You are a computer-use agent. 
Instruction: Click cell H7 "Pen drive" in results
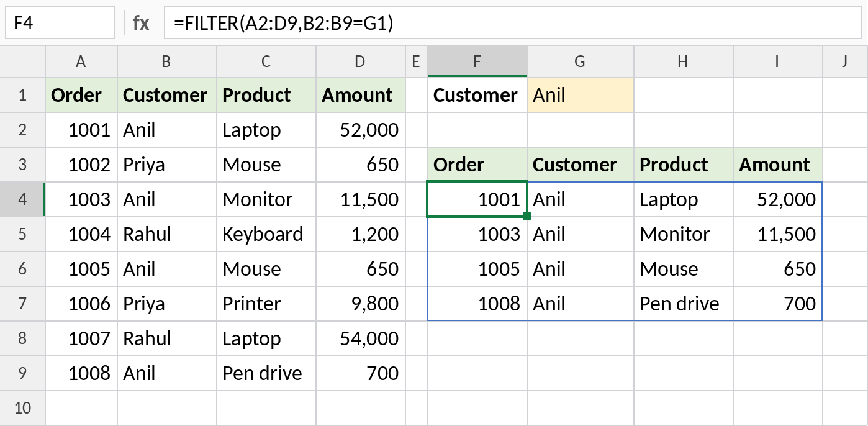(684, 304)
